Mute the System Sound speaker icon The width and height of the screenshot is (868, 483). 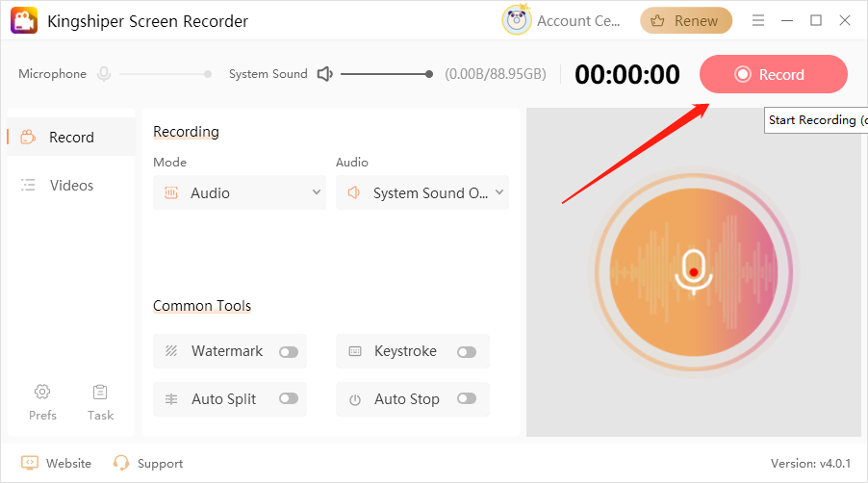click(325, 74)
